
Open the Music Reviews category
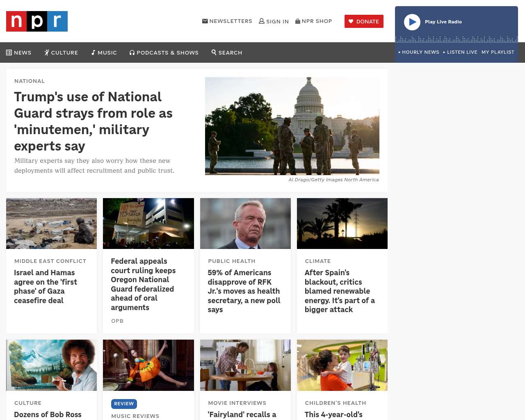[135, 416]
